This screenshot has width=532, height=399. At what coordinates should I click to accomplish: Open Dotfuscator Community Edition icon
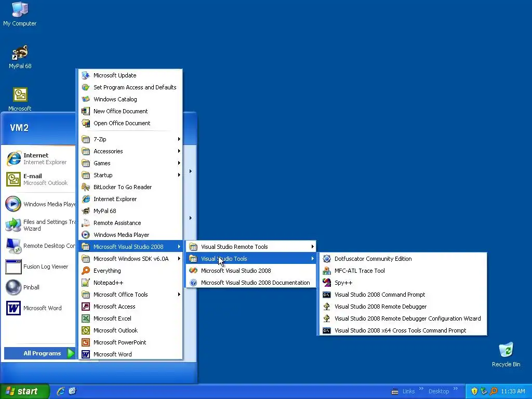point(327,259)
